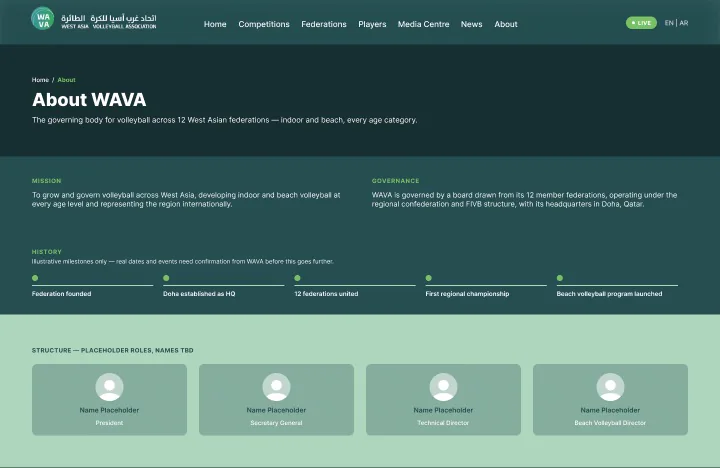Click the Federation founded milestone label
Screen dimensions: 720x468
(x=62, y=294)
